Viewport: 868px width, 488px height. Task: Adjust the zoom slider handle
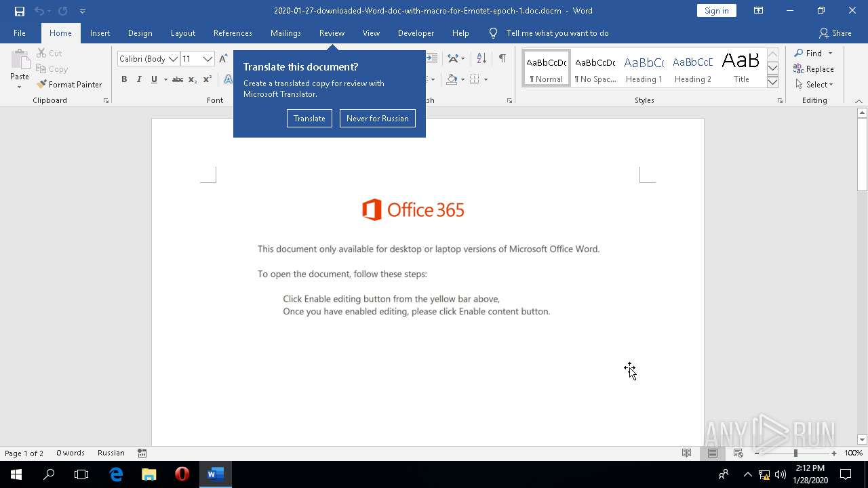(795, 453)
